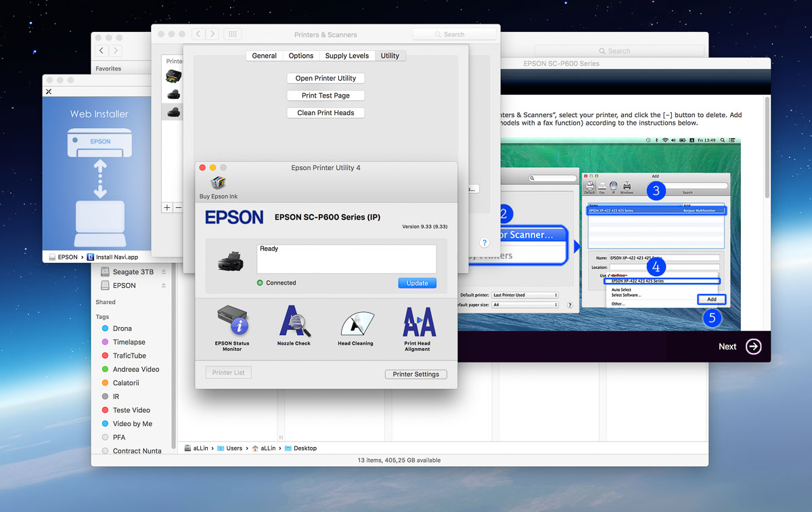
Task: Click the Buy Epson Ink icon
Action: tap(218, 184)
